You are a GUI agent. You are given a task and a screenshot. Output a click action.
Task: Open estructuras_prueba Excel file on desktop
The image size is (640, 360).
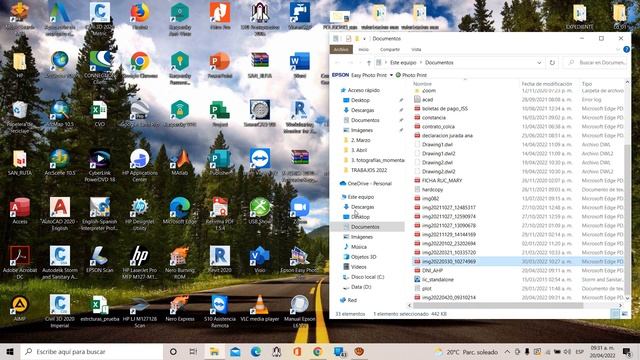tap(100, 308)
